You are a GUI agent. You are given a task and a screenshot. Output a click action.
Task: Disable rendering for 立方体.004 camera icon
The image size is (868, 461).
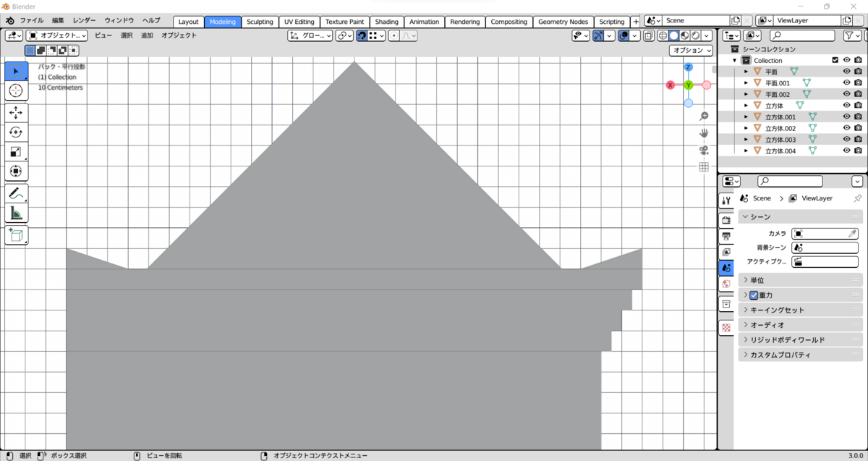pos(858,151)
